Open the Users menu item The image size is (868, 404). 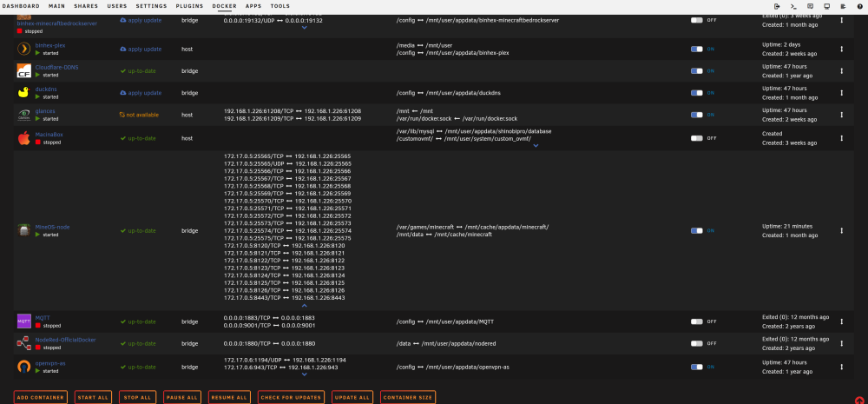point(117,6)
